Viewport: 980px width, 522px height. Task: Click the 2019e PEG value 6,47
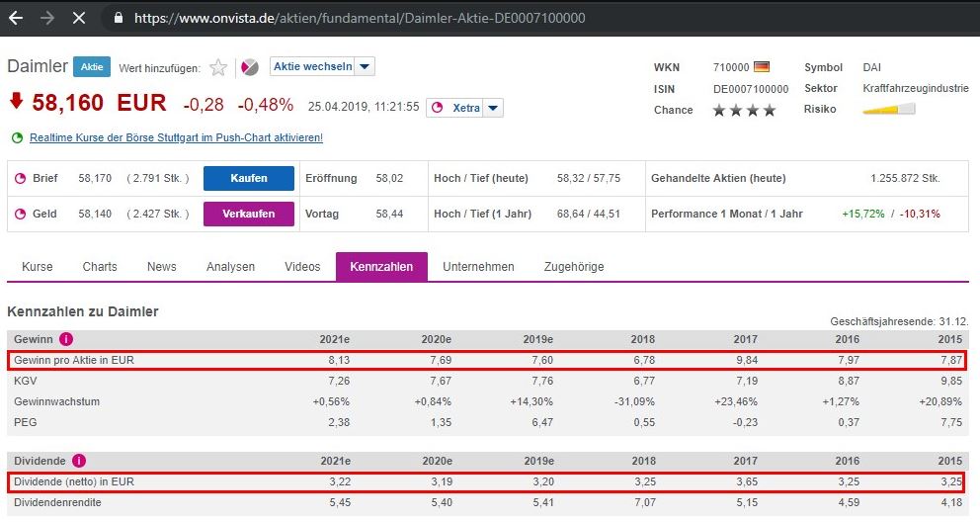542,422
